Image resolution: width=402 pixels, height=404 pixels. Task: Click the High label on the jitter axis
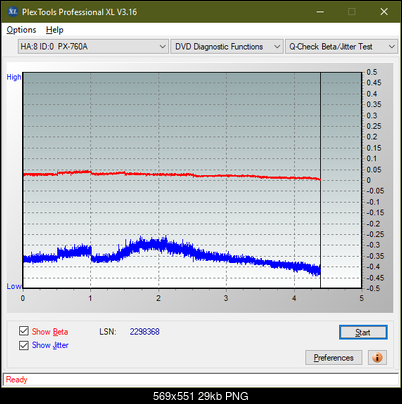coord(14,77)
